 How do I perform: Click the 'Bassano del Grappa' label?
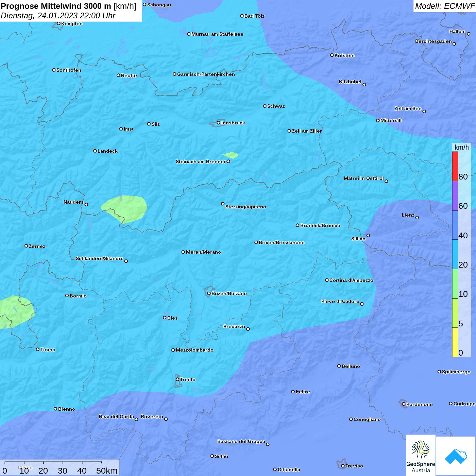point(241,441)
